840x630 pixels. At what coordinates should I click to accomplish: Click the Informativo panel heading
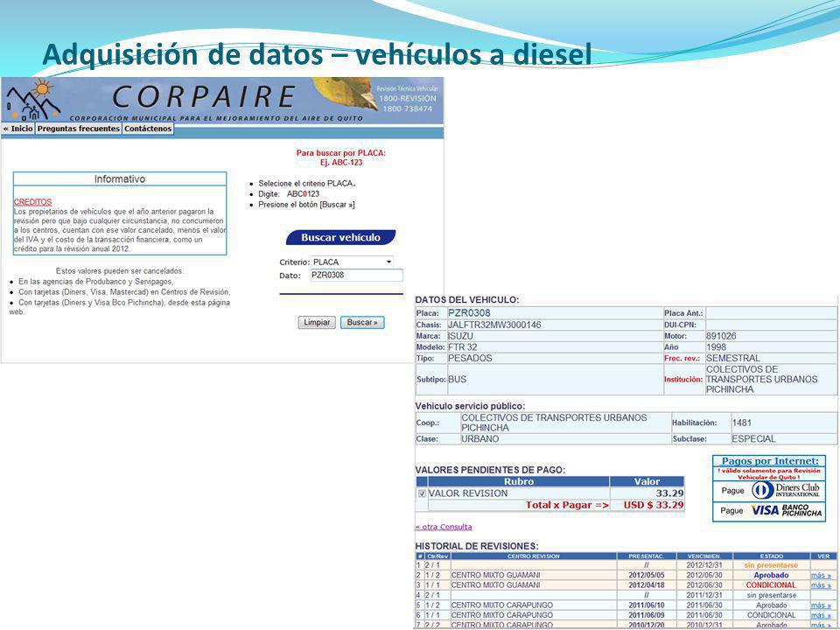[120, 178]
